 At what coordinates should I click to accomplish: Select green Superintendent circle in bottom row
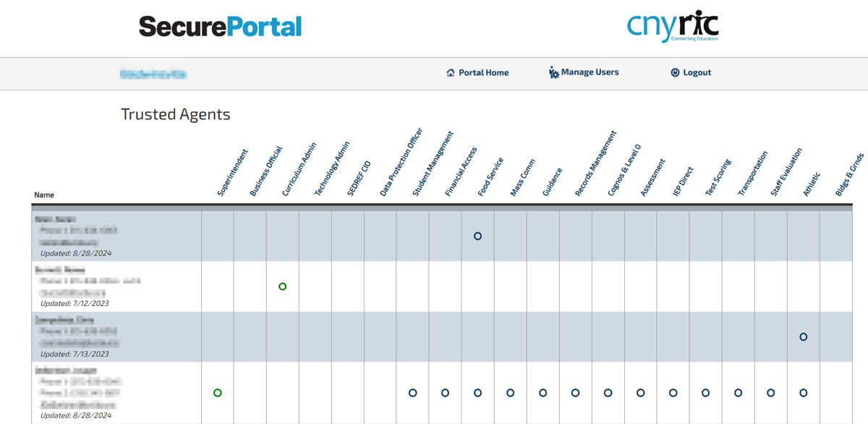(x=218, y=393)
